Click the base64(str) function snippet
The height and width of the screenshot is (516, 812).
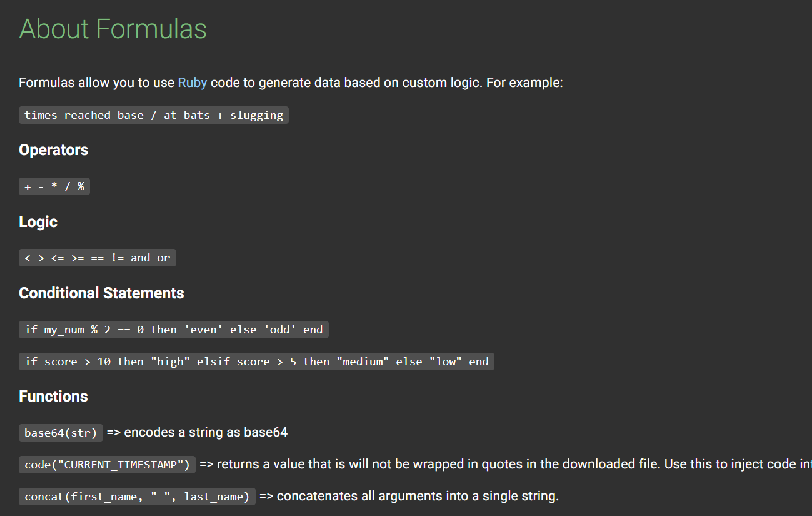[x=61, y=432]
